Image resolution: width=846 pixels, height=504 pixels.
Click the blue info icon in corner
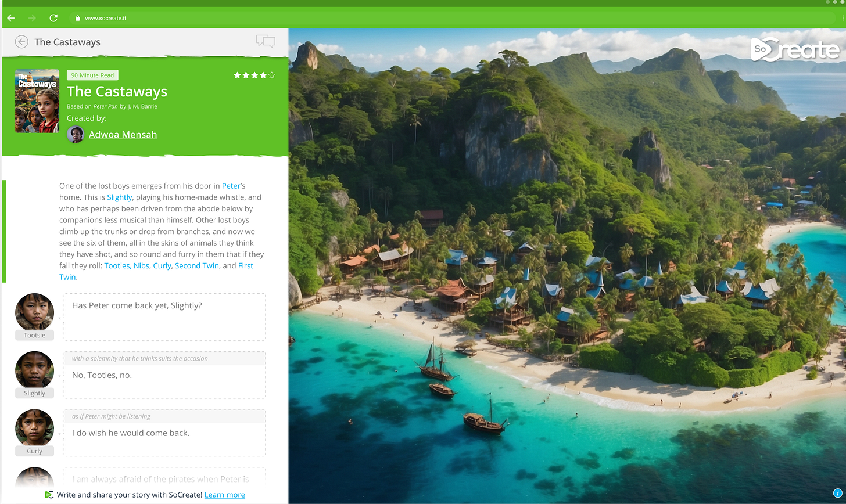[x=837, y=493]
